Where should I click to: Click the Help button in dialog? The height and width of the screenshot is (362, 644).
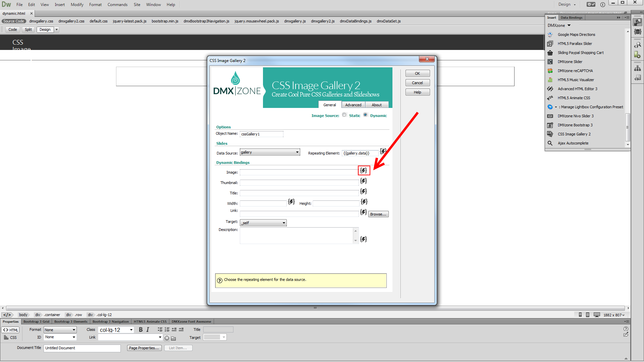coord(418,92)
